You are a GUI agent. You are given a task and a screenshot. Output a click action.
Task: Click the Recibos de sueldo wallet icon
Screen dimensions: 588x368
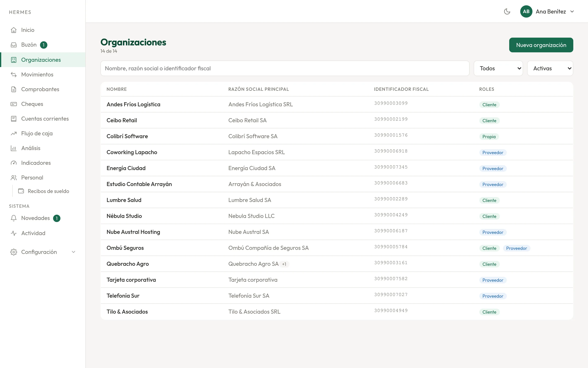(x=21, y=191)
